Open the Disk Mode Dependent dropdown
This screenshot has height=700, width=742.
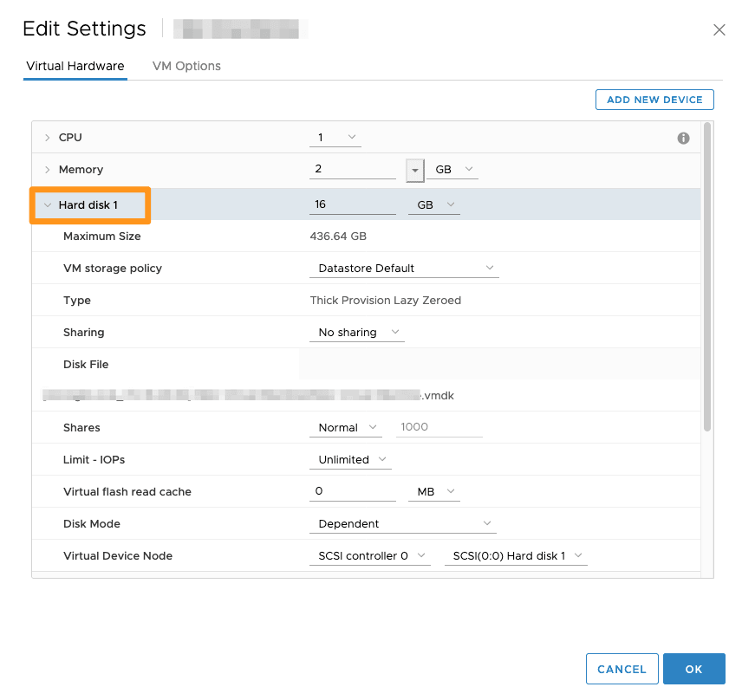(x=403, y=524)
